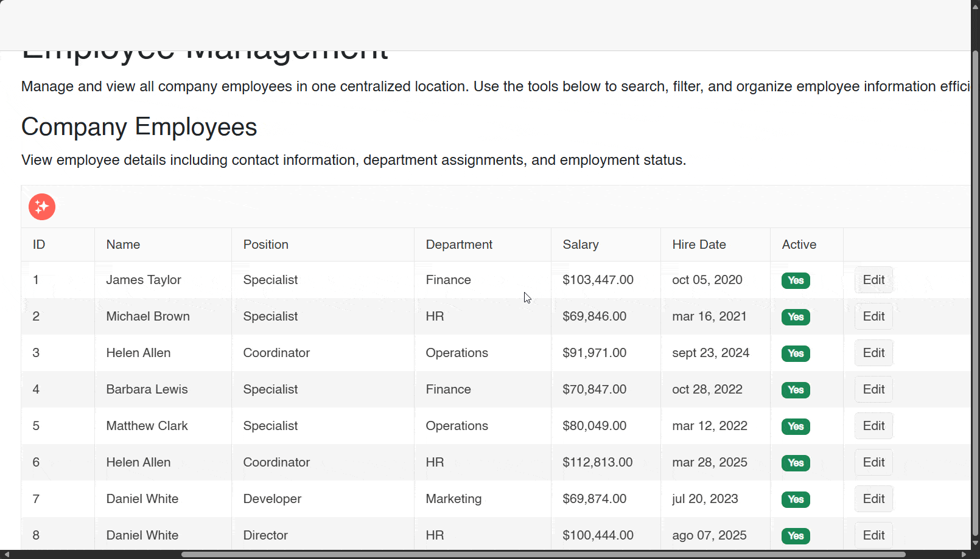Click the Yes status badge for Helen Allen in Operations
The width and height of the screenshot is (980, 559).
click(796, 353)
